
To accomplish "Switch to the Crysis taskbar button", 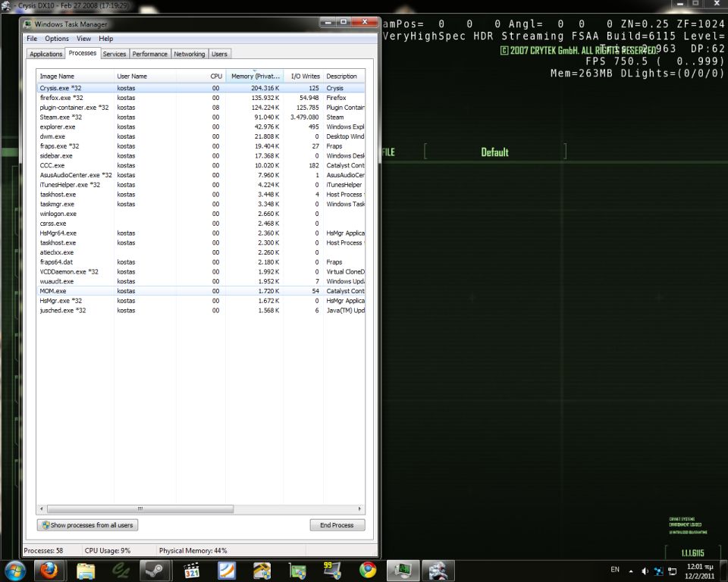I will coord(438,571).
